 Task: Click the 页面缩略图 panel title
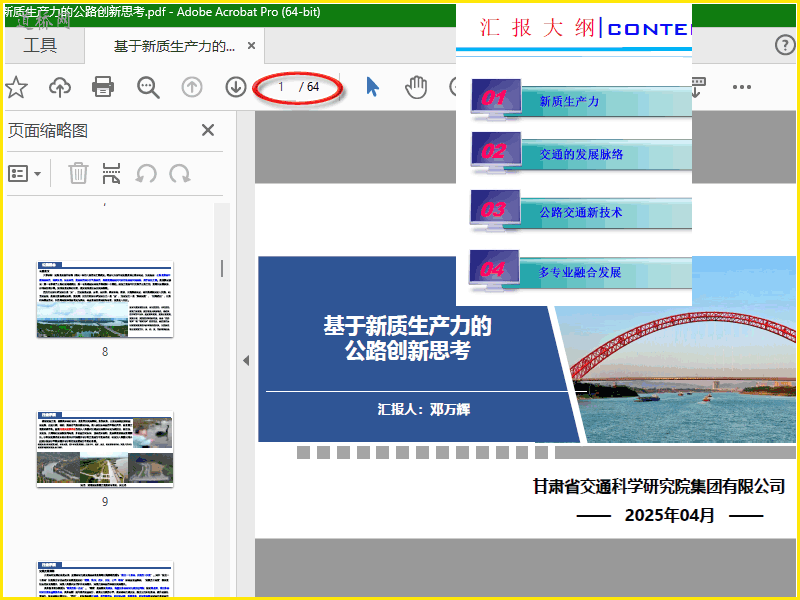(x=48, y=131)
